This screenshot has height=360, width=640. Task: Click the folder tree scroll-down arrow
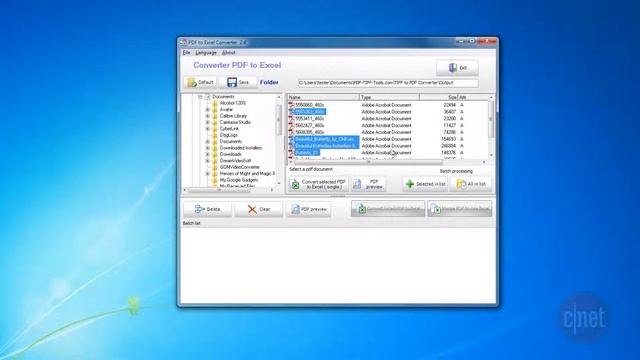coord(279,184)
